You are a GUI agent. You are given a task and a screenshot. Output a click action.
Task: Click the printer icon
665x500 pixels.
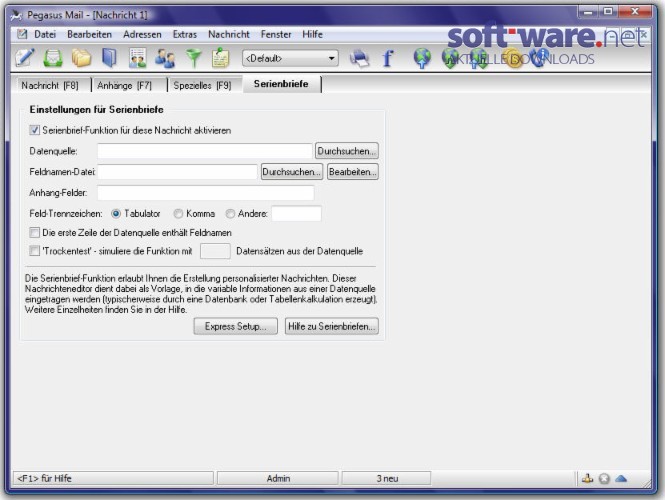pos(360,58)
